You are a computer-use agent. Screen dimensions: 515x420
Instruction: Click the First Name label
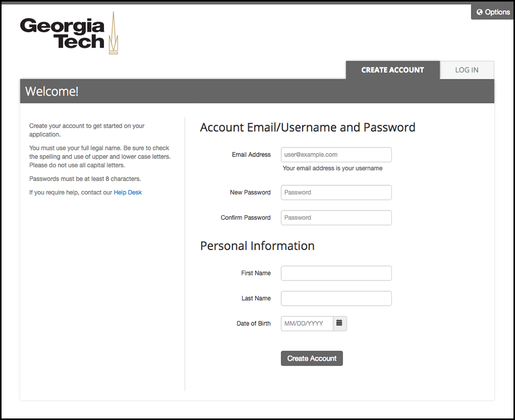(x=256, y=273)
